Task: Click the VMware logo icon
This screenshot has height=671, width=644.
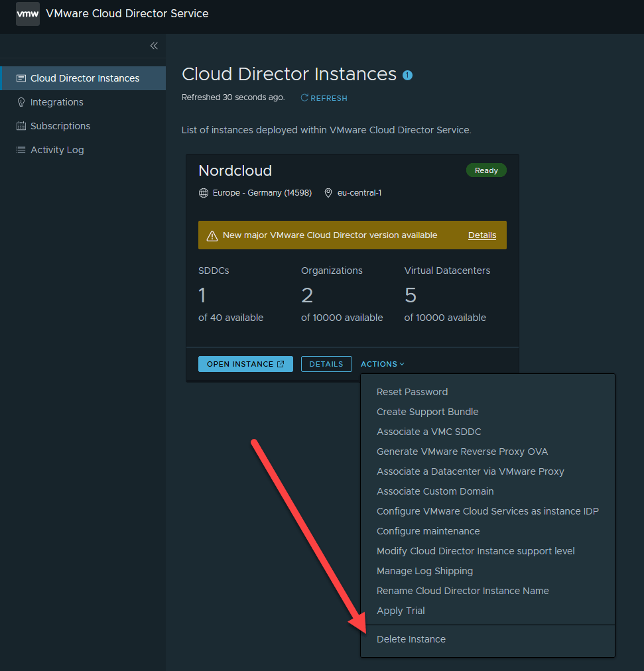Action: 28,14
